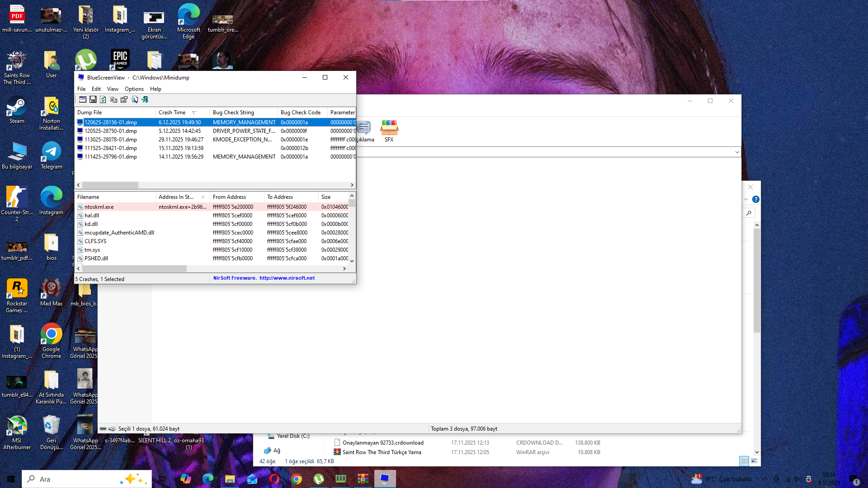Viewport: 868px width, 488px height.
Task: Select the 113025-28078-01.dmp crash entry
Action: (x=111, y=140)
